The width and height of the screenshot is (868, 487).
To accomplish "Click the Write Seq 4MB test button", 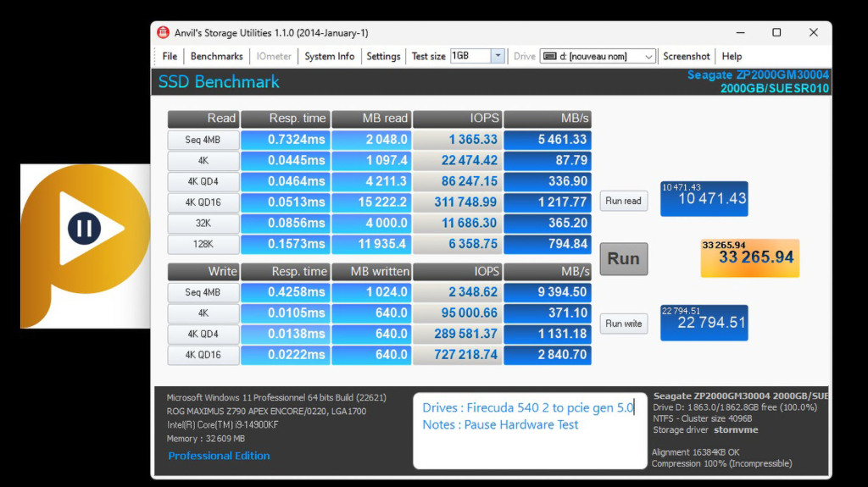I will (203, 292).
